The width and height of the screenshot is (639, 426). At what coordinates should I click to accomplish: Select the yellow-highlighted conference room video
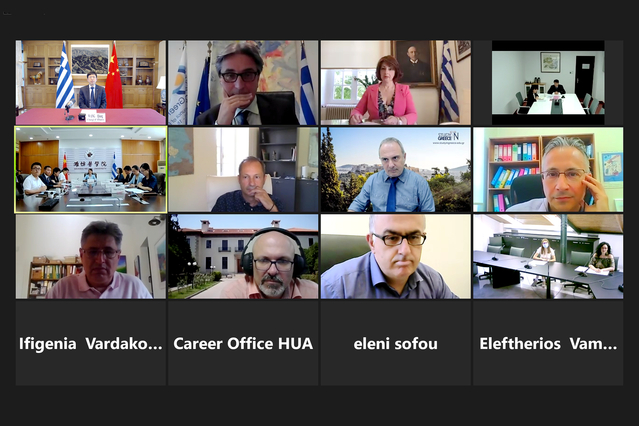tap(91, 170)
